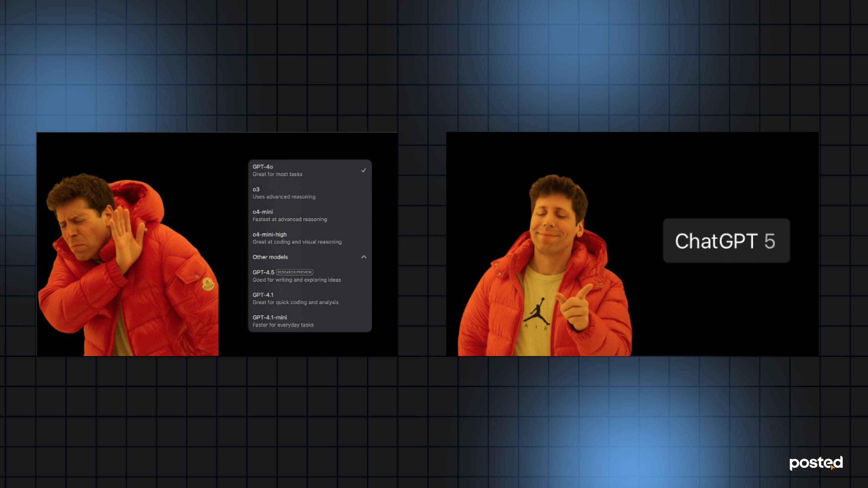Click the ChatGPT 5 button

pyautogui.click(x=726, y=241)
